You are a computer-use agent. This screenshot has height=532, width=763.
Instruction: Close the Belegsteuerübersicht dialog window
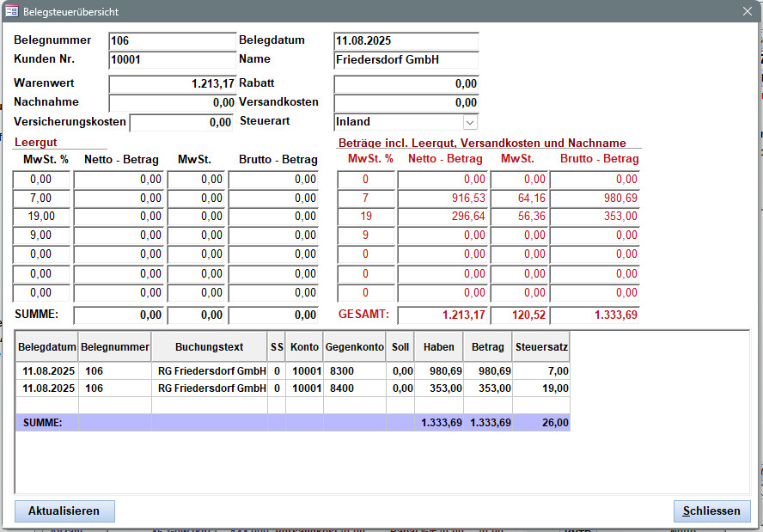747,11
